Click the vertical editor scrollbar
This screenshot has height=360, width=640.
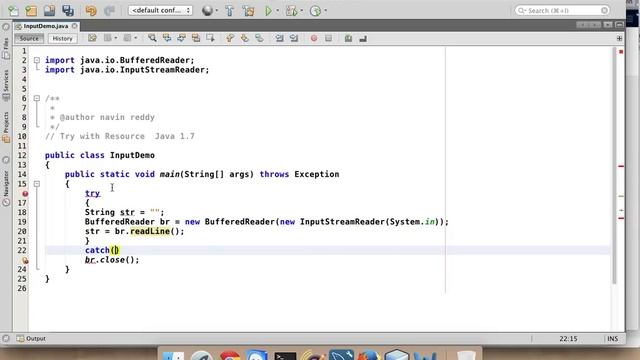[x=614, y=165]
